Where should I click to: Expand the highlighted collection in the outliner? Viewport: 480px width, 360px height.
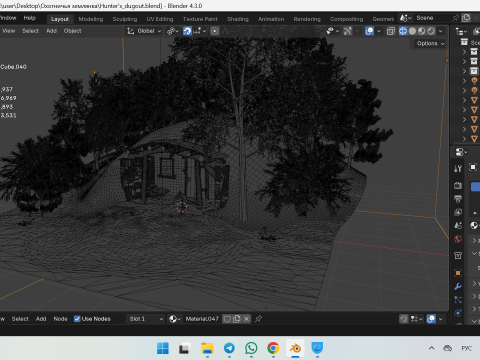464,71
